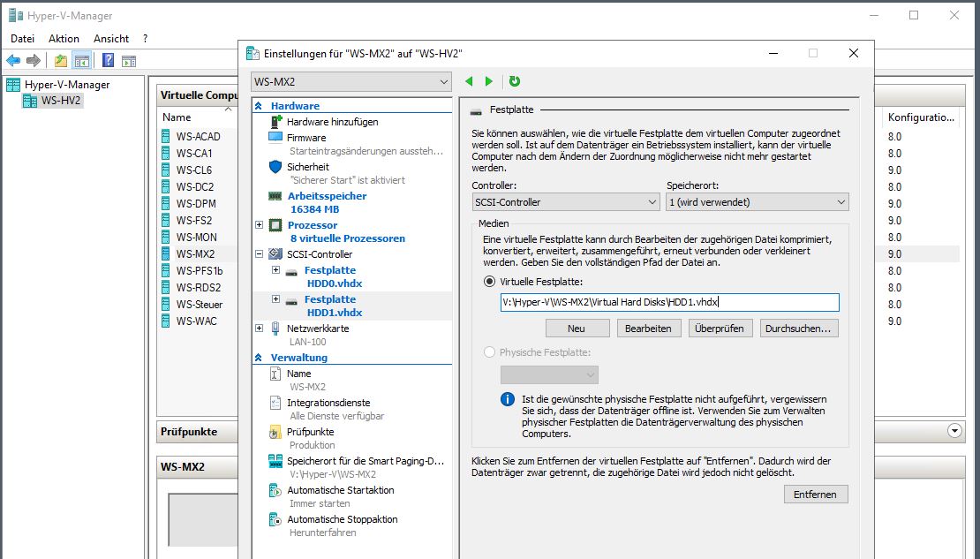Select WS-MON in the VM list
Screen dimensions: 980x559
tap(197, 238)
